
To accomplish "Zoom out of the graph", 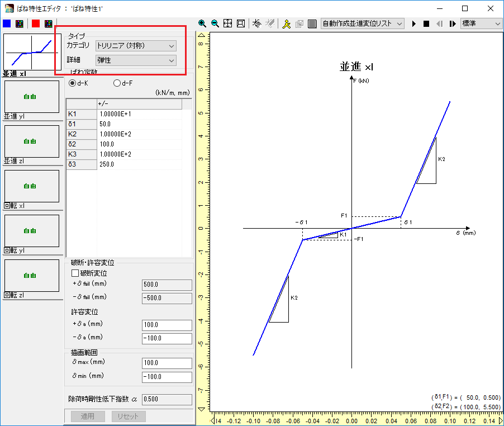I will point(215,23).
